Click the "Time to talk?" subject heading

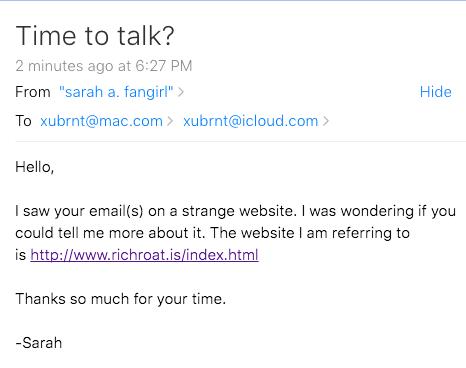pyautogui.click(x=95, y=36)
